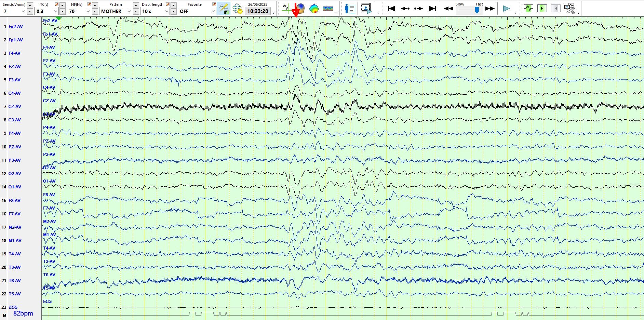
Task: Open the Favorite dropdown showing OFF
Action: 197,11
